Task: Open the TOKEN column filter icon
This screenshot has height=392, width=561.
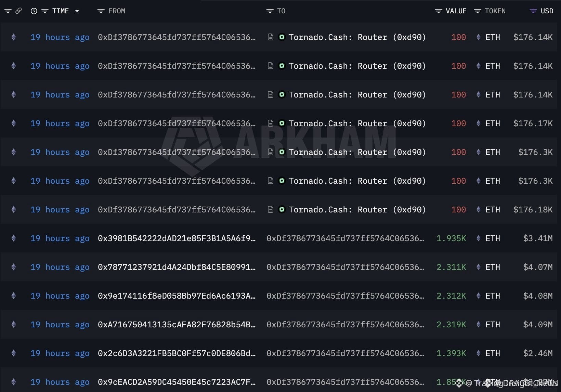Action: tap(478, 11)
